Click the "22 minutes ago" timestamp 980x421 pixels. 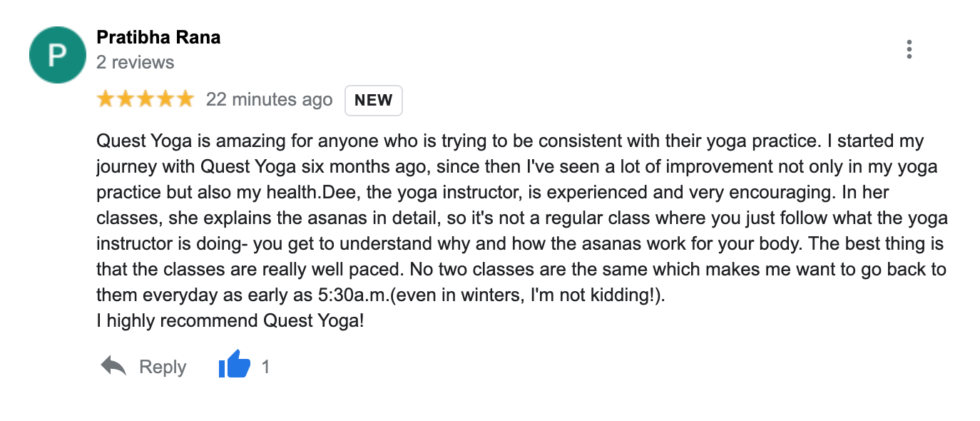coord(269,100)
